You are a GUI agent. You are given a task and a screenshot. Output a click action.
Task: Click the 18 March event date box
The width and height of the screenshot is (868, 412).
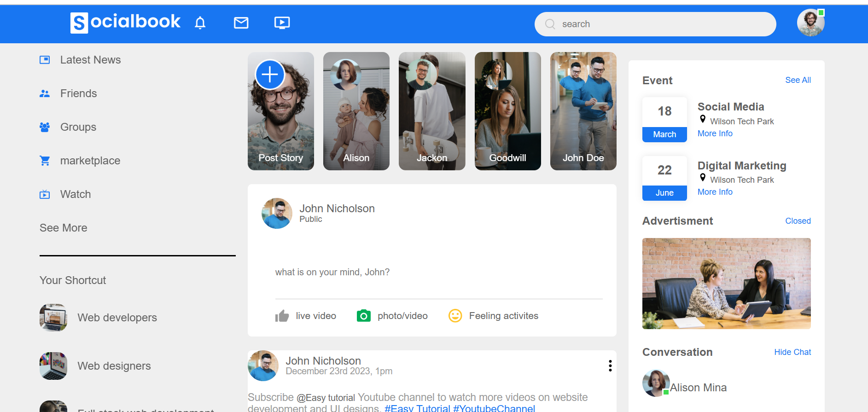[664, 120]
